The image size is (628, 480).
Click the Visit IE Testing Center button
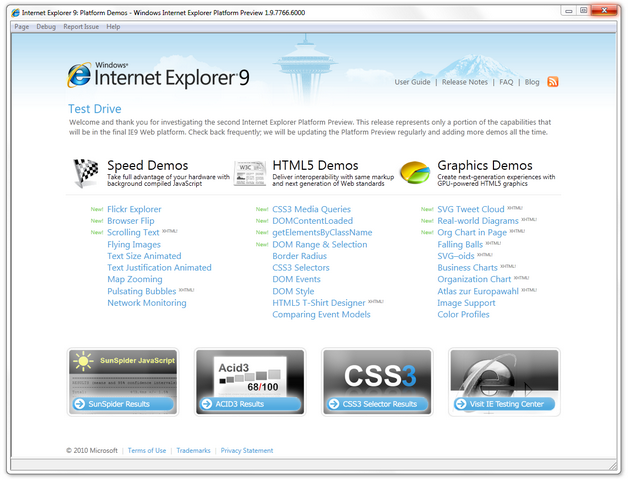click(x=504, y=404)
